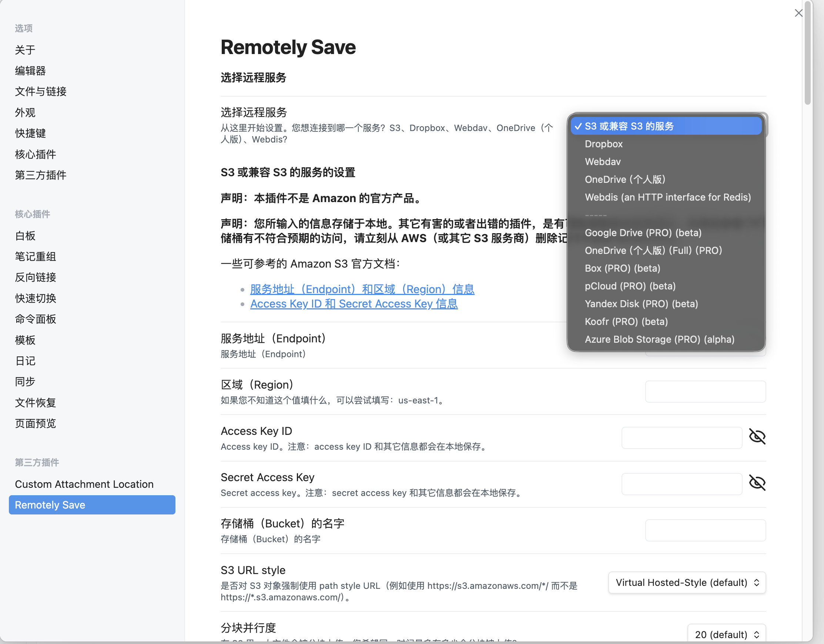
Task: Toggle Access Key ID visibility eye icon
Action: [757, 436]
